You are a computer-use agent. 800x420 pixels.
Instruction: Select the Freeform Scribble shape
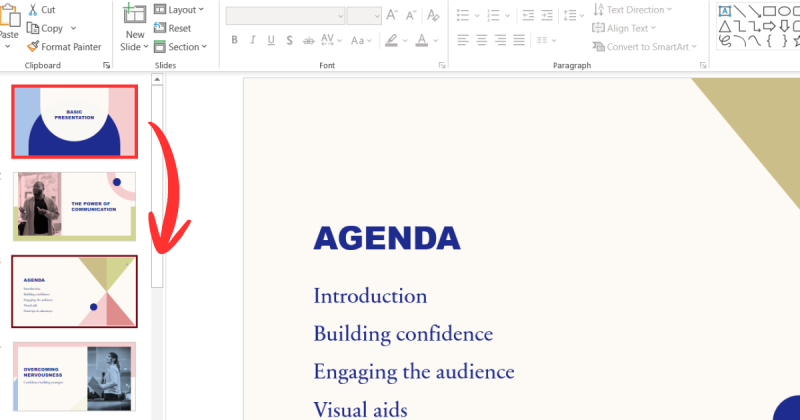coord(724,40)
